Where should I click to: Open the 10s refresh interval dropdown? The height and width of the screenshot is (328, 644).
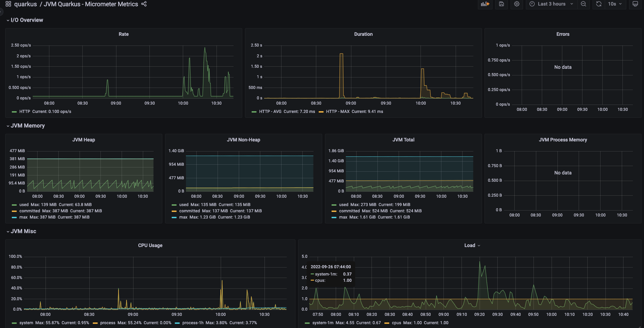(615, 4)
